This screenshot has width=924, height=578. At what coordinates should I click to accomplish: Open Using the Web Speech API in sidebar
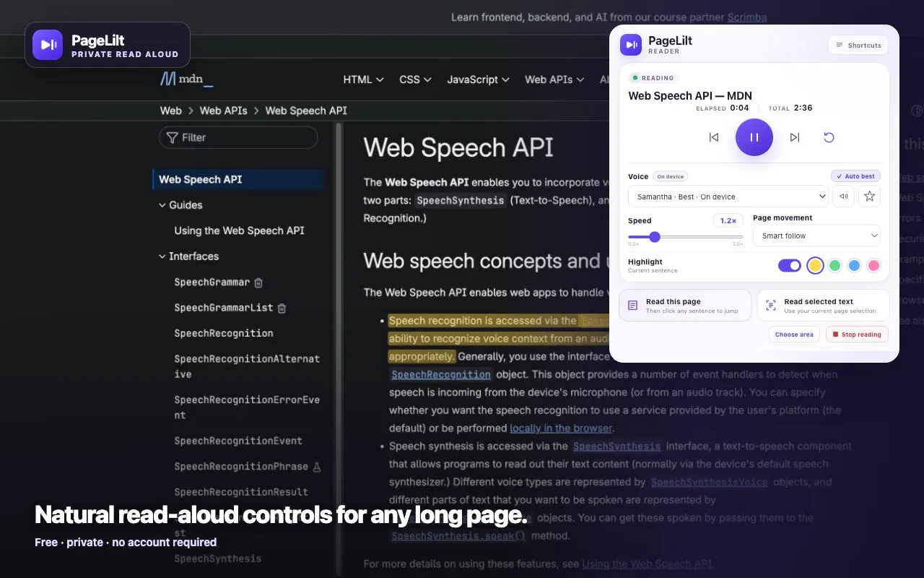240,230
